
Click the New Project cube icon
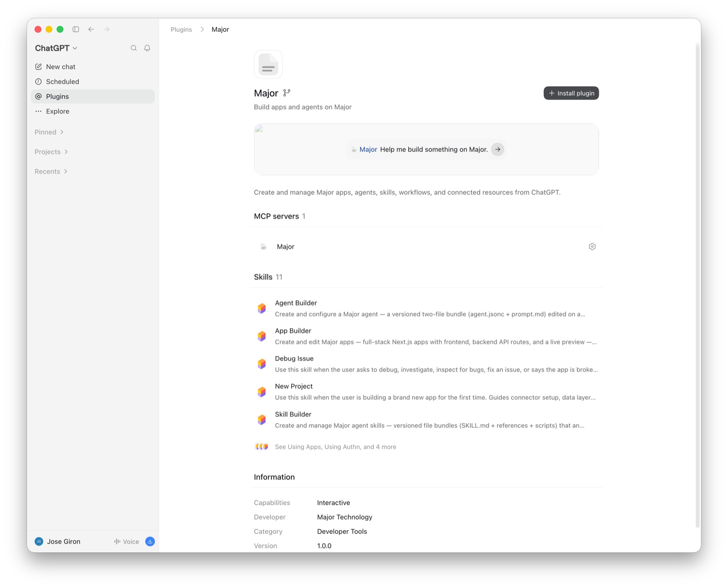262,392
